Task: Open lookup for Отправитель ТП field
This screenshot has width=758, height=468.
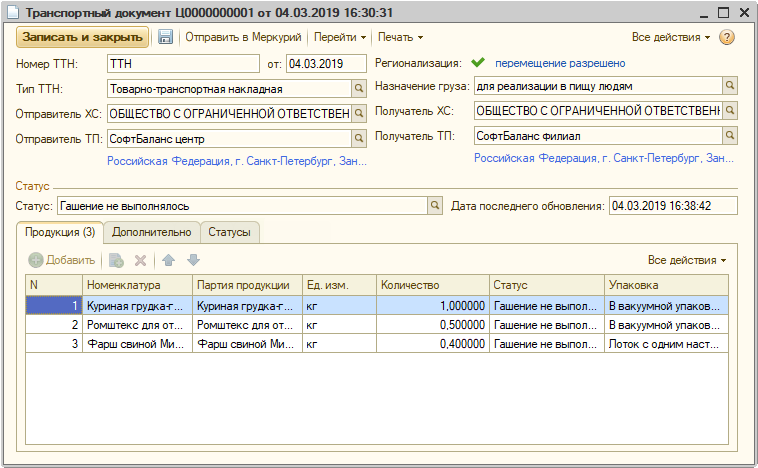Action: pyautogui.click(x=359, y=138)
